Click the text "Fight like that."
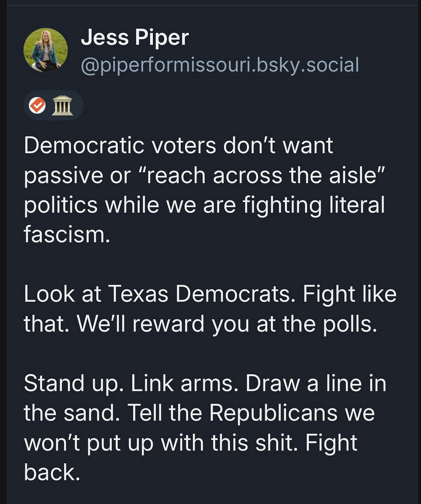The height and width of the screenshot is (504, 421). tap(210, 308)
